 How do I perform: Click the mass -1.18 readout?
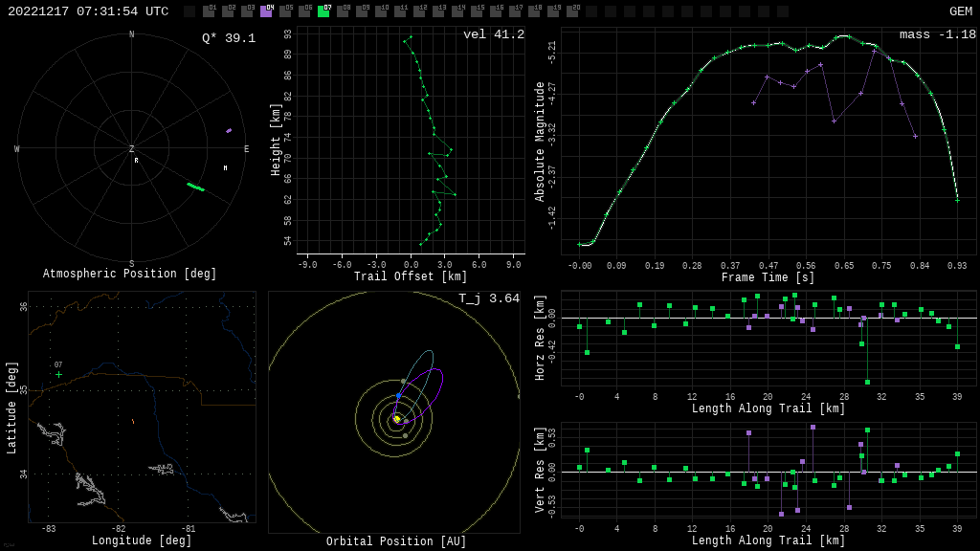[937, 34]
